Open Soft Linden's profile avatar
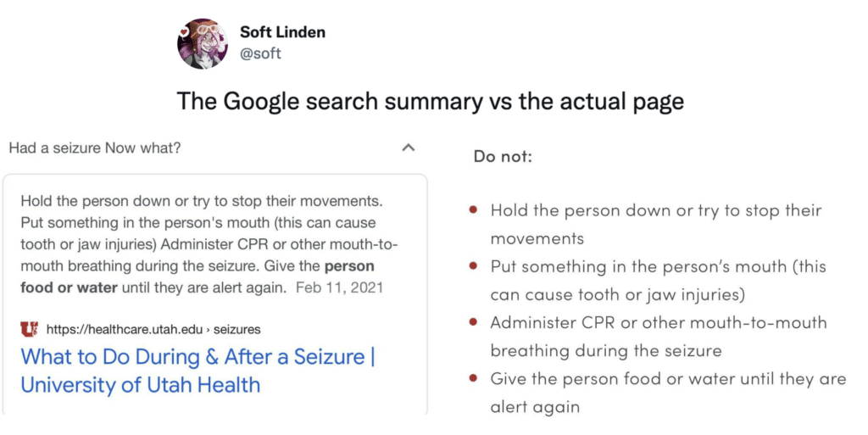868x435 pixels. pos(202,43)
